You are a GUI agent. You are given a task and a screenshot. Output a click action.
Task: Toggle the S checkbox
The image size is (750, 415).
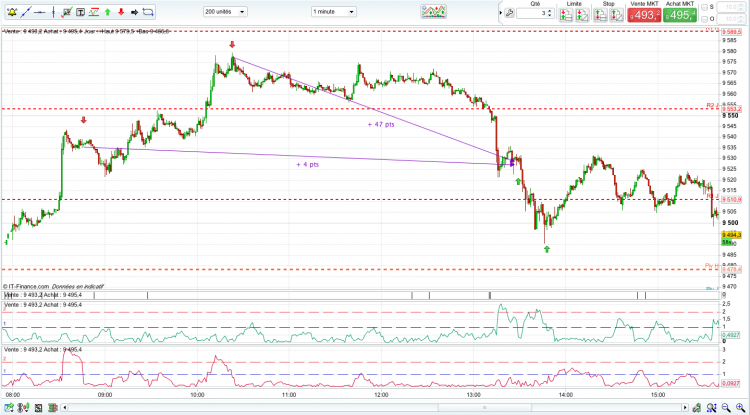point(705,7)
